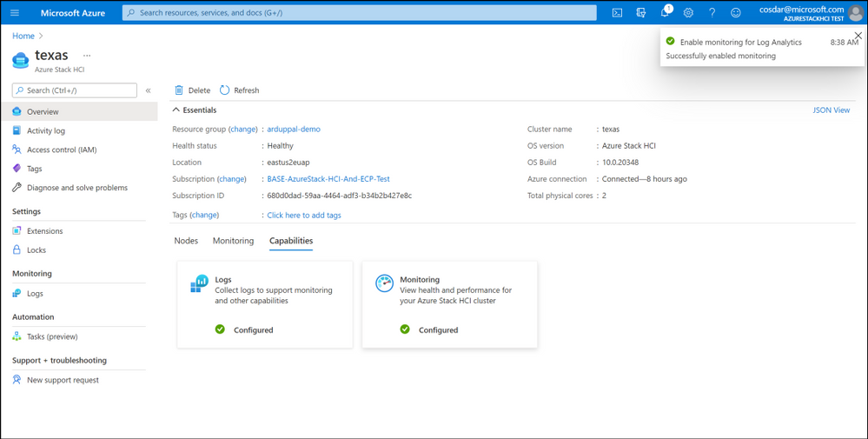Refresh the cluster overview
This screenshot has width=868, height=439.
[239, 90]
